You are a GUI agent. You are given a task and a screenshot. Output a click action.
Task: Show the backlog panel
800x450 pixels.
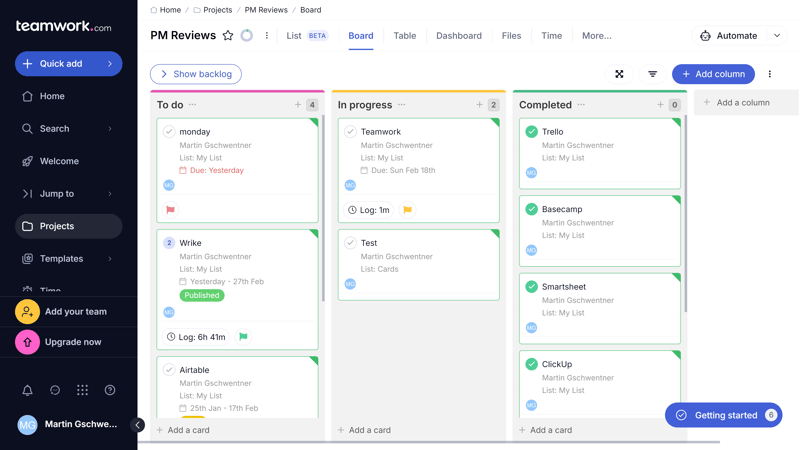[196, 74]
